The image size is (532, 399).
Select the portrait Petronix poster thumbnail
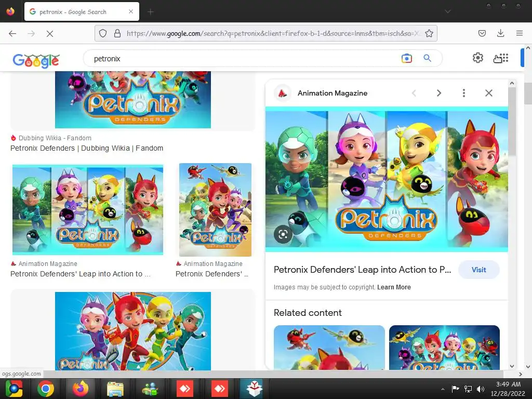(x=215, y=210)
